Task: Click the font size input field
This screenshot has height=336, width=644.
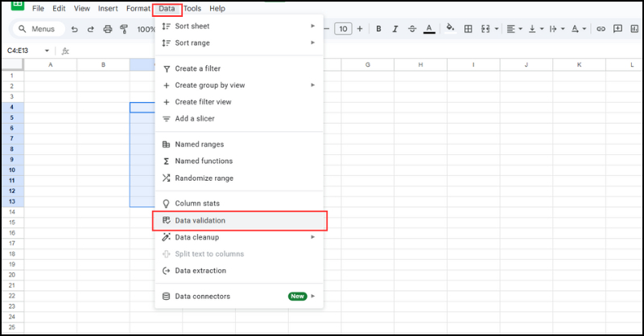Action: [343, 29]
